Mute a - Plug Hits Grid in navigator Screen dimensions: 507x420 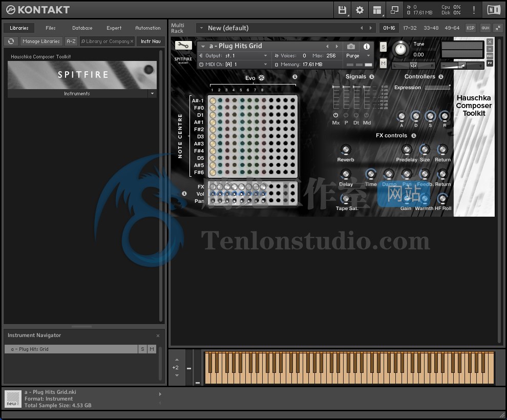point(152,349)
